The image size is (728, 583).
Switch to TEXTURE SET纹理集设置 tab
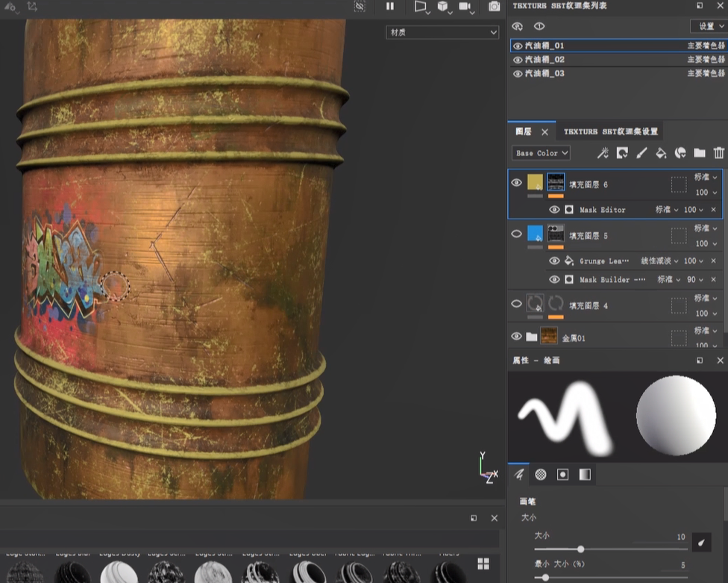pos(610,131)
